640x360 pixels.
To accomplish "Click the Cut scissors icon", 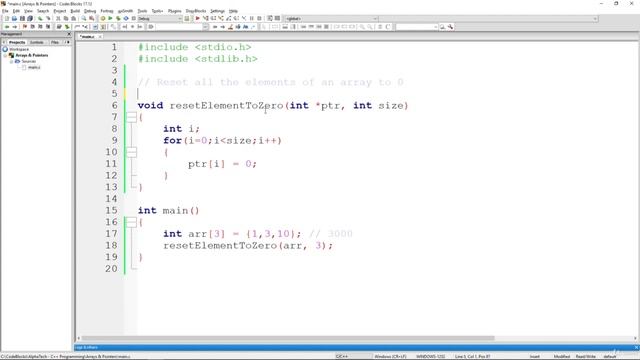I will (x=58, y=19).
